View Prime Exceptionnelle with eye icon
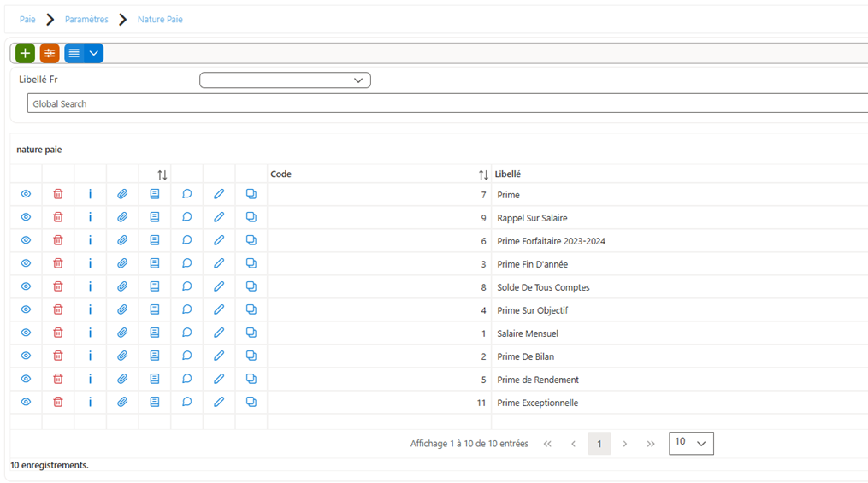868x483 pixels. click(26, 403)
